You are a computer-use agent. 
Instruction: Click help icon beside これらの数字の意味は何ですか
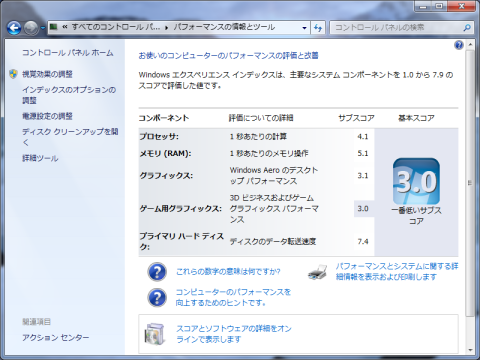157,272
